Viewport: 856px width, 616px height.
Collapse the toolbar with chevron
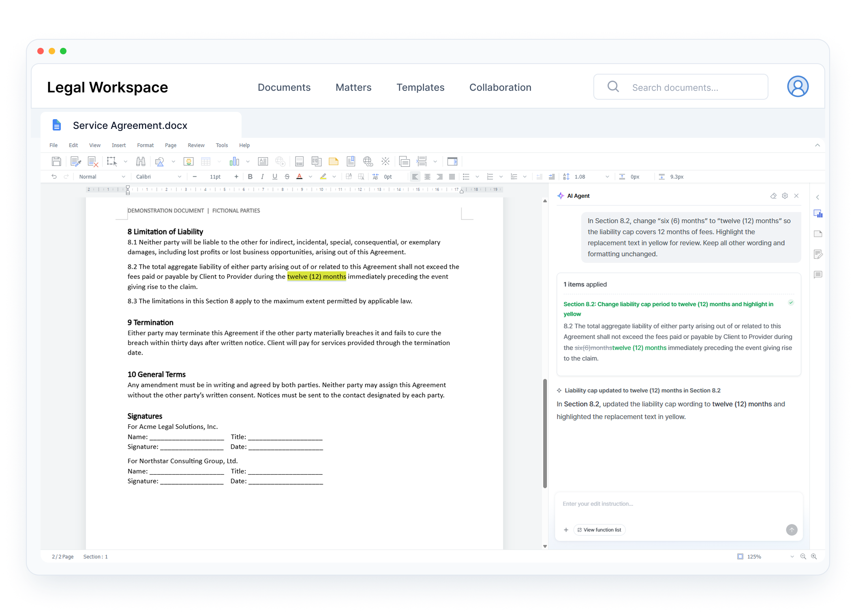pyautogui.click(x=817, y=145)
